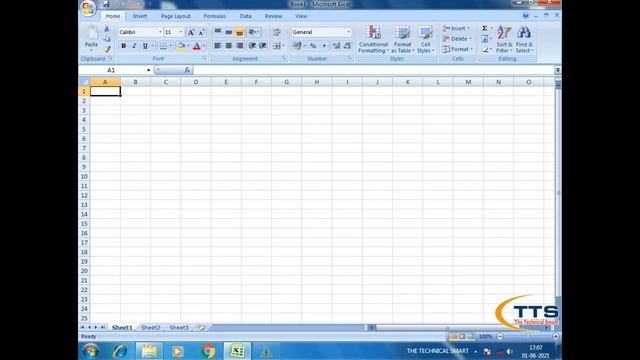Open the View ribbon tab
The image size is (640, 360).
point(301,16)
